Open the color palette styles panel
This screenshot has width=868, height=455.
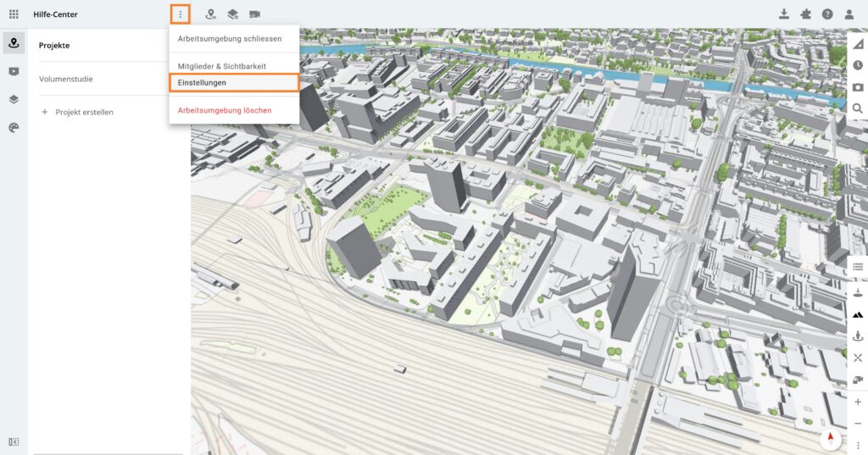tap(14, 127)
